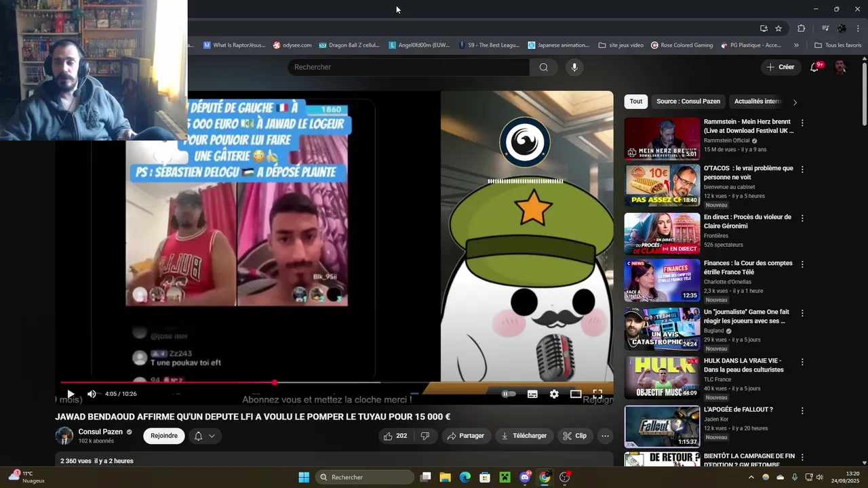This screenshot has width=868, height=488.
Task: Click the Partager share button
Action: (x=467, y=436)
